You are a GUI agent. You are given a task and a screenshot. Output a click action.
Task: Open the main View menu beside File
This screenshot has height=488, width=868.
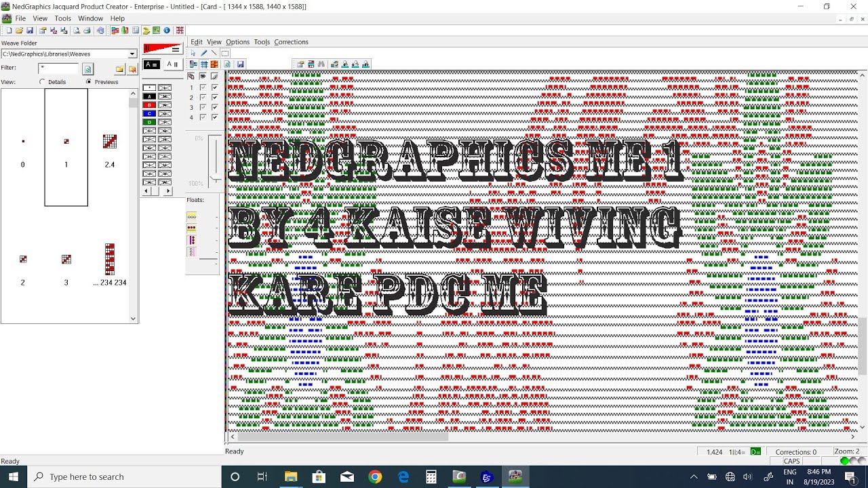pos(40,18)
